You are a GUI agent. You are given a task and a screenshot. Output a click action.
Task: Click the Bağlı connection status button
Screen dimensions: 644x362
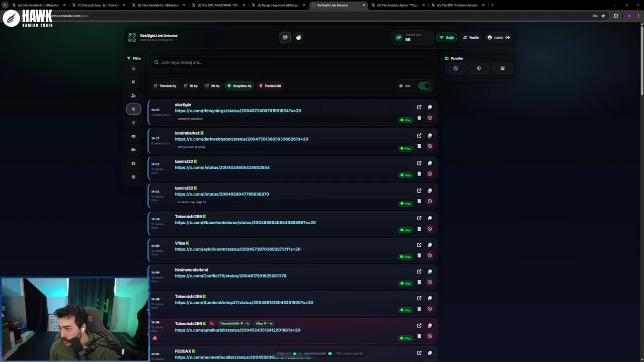click(x=447, y=38)
